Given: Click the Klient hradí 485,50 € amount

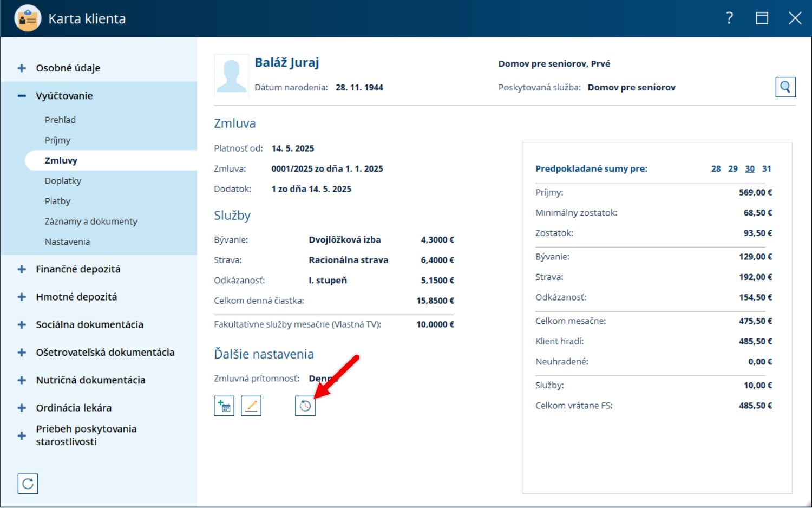Looking at the screenshot, I should click(x=756, y=341).
